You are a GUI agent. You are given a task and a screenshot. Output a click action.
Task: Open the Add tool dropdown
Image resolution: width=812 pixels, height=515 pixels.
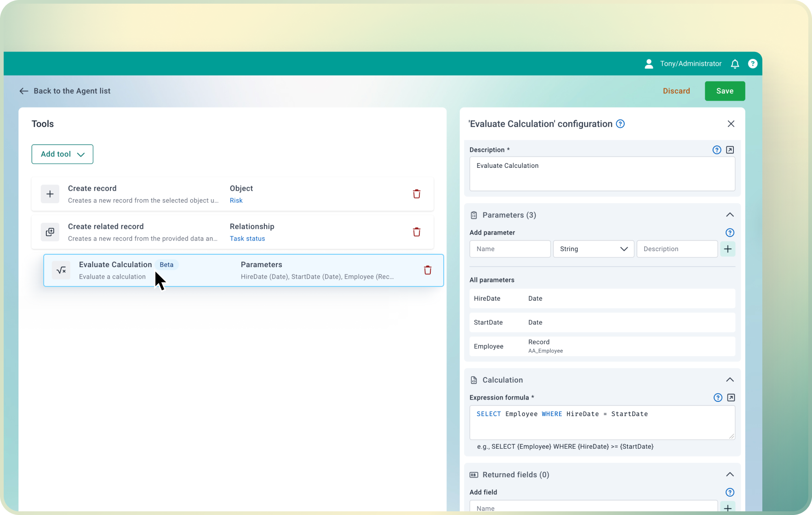[63, 154]
